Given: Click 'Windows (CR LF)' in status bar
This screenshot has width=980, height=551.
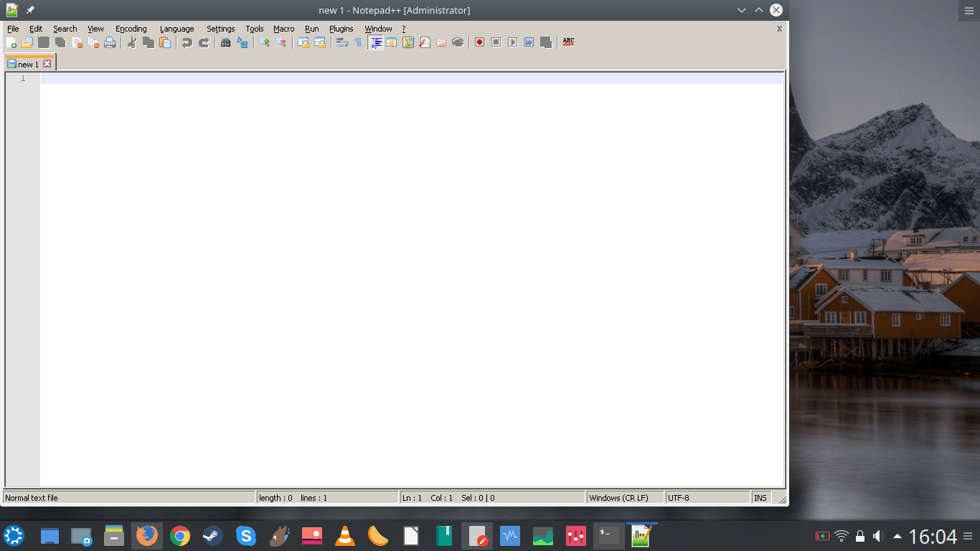Looking at the screenshot, I should pyautogui.click(x=626, y=497).
